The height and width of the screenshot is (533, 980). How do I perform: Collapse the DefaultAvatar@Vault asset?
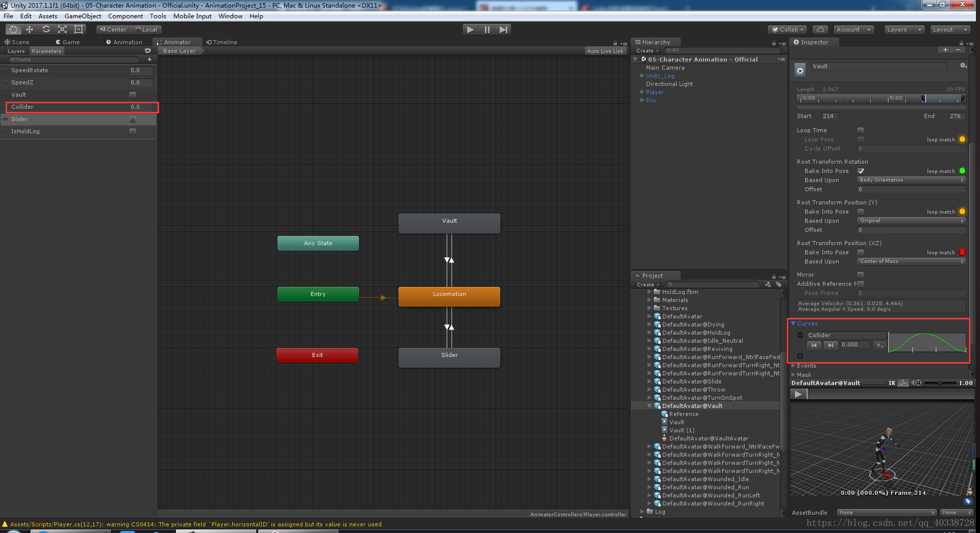(x=650, y=406)
